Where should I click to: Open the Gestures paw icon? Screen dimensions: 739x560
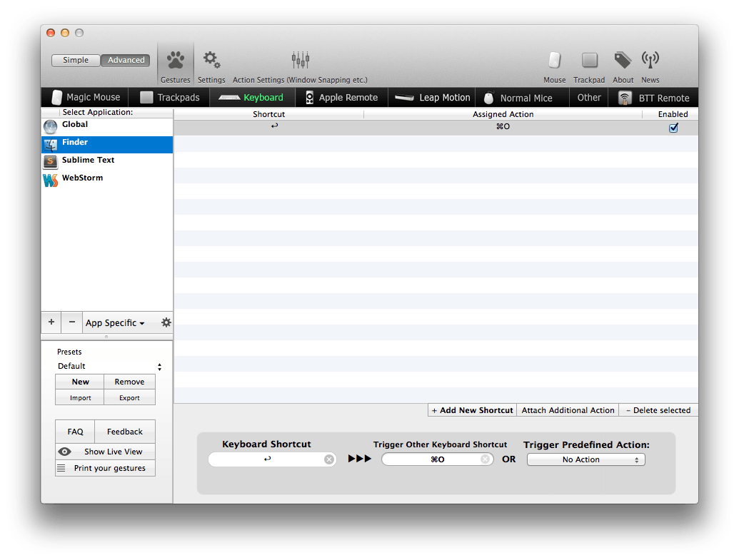[175, 61]
